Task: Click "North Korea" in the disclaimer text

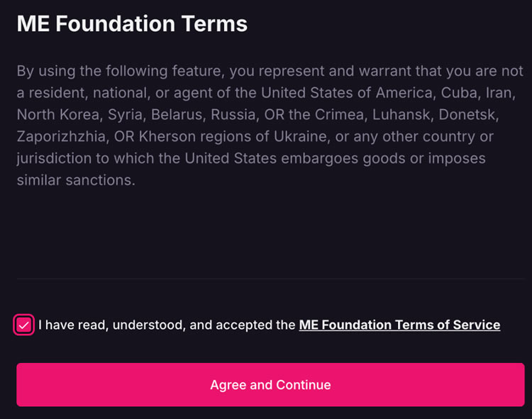Action: [57, 115]
